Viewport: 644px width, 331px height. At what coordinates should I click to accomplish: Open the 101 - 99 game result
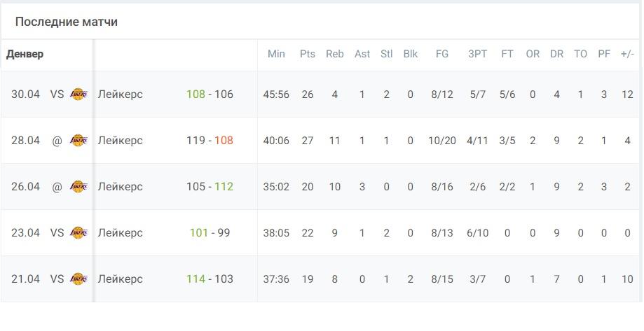(x=210, y=232)
